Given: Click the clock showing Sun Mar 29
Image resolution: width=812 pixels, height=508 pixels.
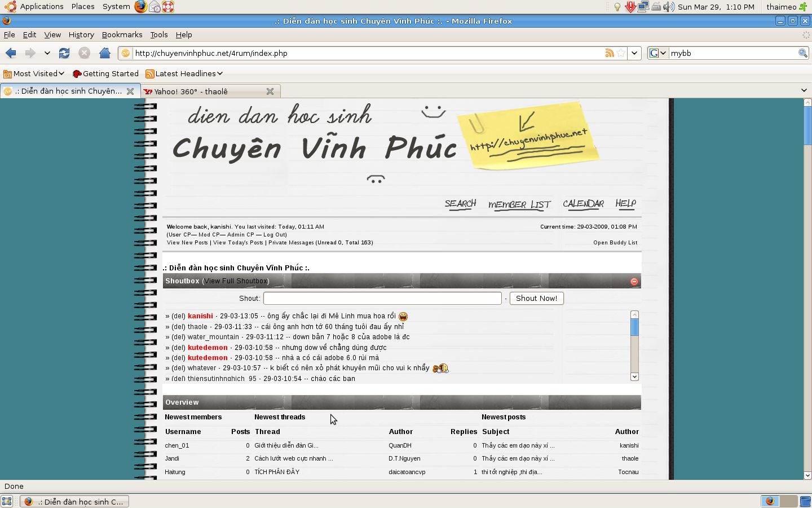Looking at the screenshot, I should coord(716,7).
